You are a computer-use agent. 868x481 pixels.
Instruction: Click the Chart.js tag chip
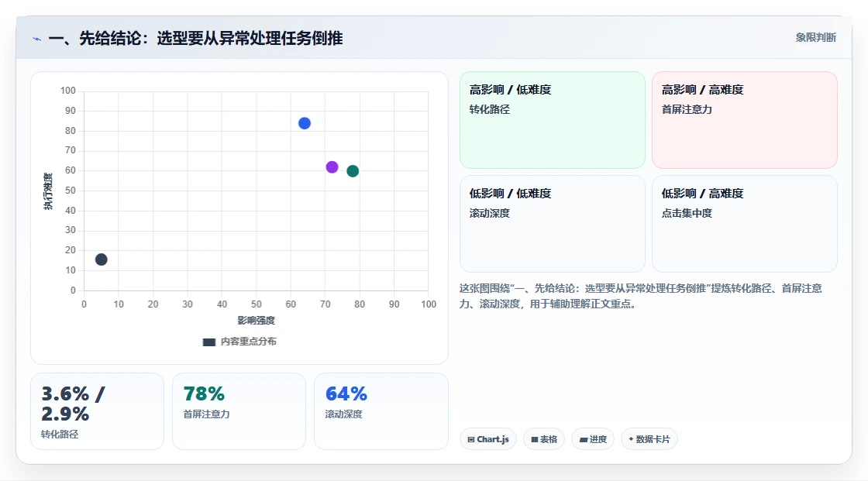(488, 439)
